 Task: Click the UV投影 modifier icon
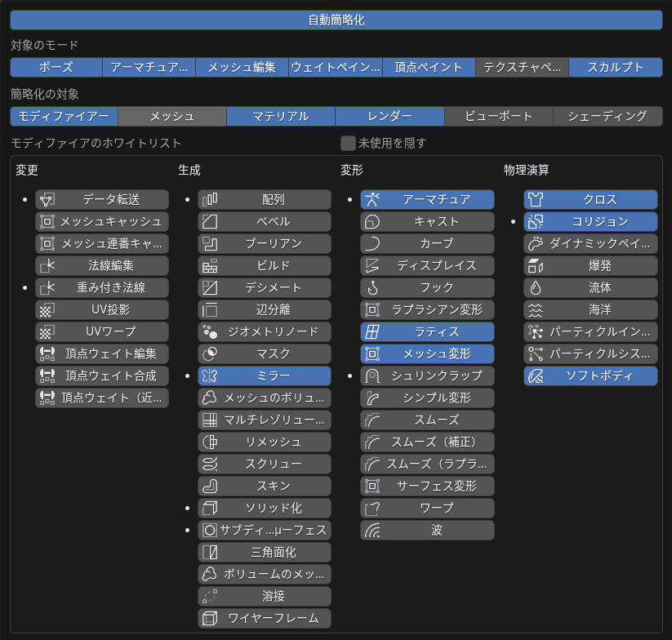click(x=47, y=309)
